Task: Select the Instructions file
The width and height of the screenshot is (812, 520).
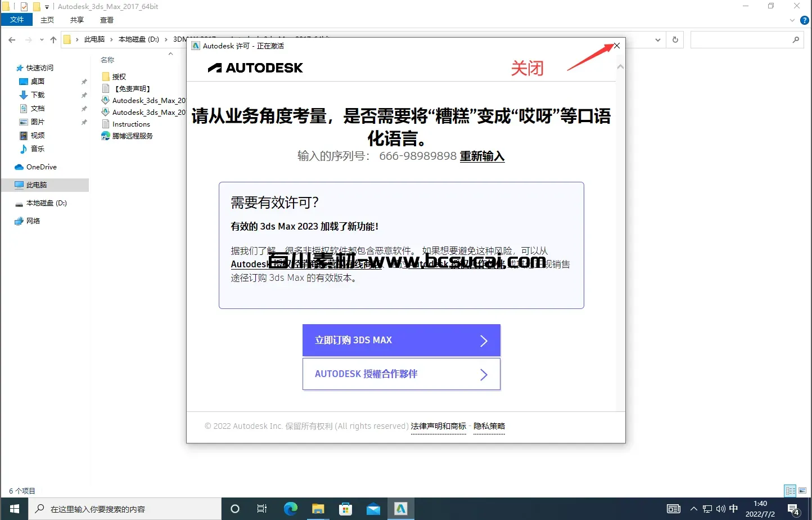Action: [131, 124]
